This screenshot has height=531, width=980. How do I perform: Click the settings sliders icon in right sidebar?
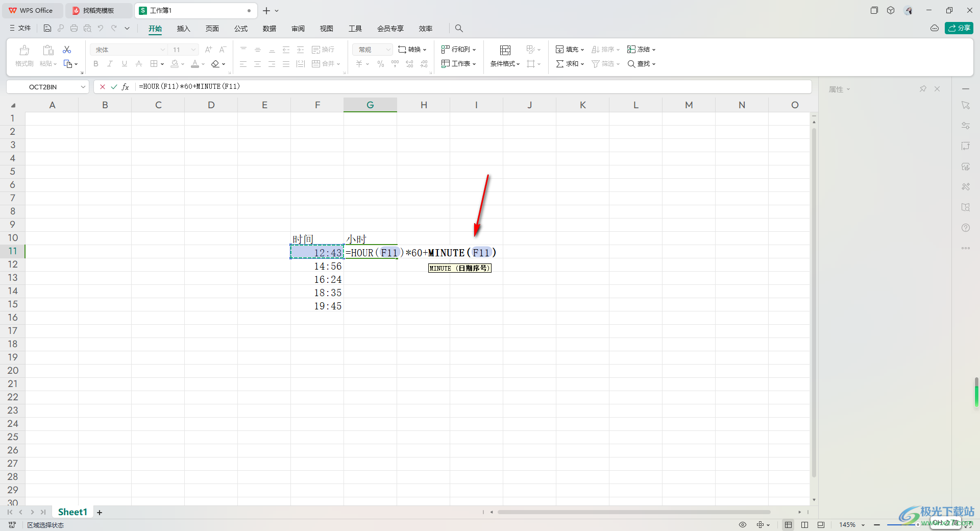pos(966,126)
